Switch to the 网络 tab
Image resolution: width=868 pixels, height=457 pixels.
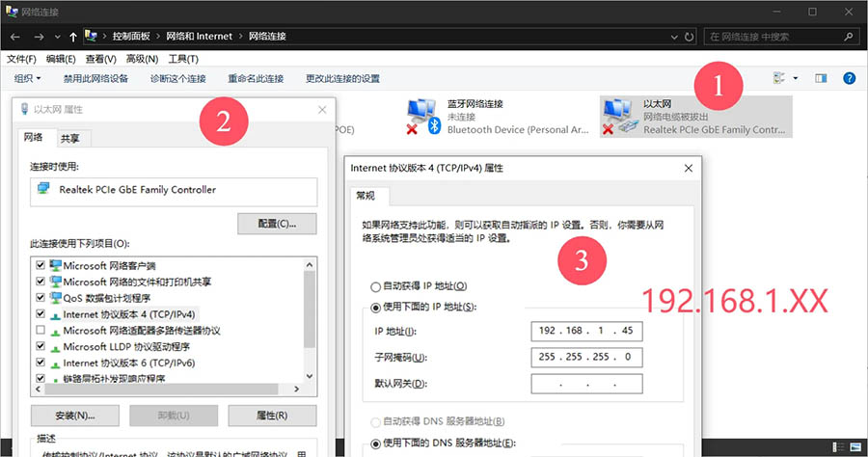[x=33, y=137]
